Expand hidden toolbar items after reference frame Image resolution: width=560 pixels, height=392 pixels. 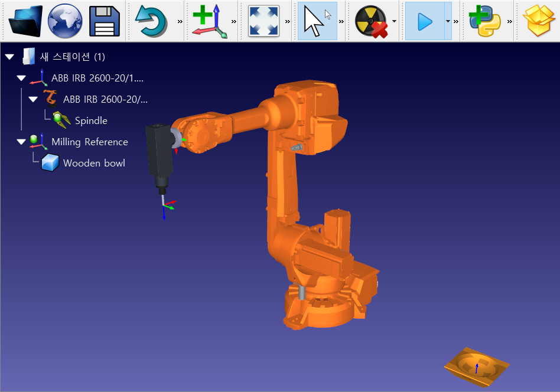(233, 21)
